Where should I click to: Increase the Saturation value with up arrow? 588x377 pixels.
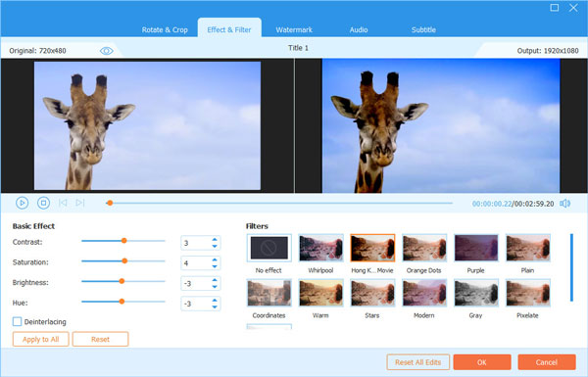tap(215, 259)
